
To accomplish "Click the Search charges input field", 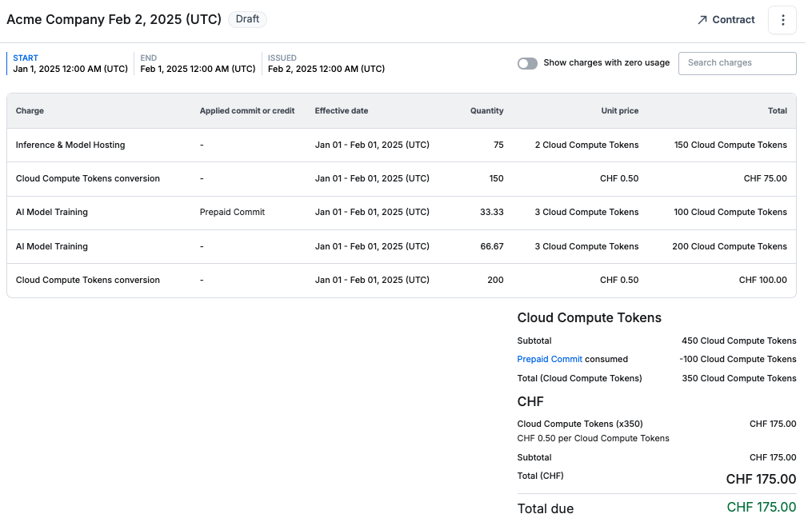I will tap(737, 63).
